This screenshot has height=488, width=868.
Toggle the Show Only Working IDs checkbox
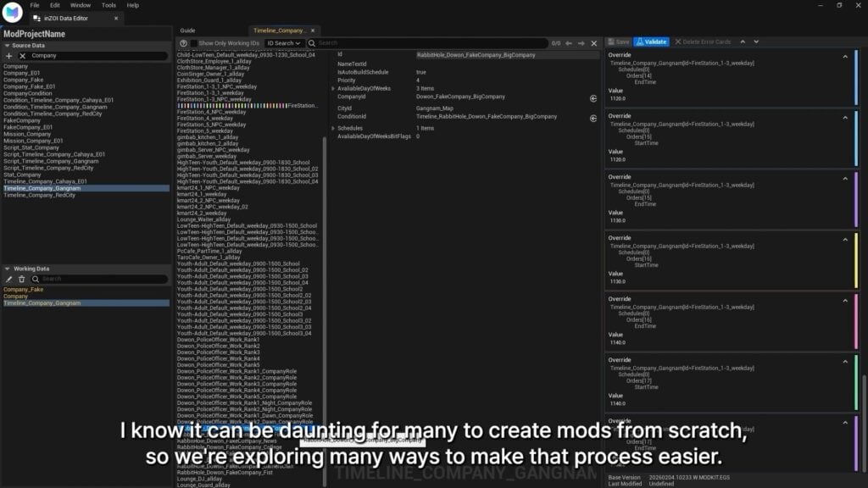(x=194, y=43)
